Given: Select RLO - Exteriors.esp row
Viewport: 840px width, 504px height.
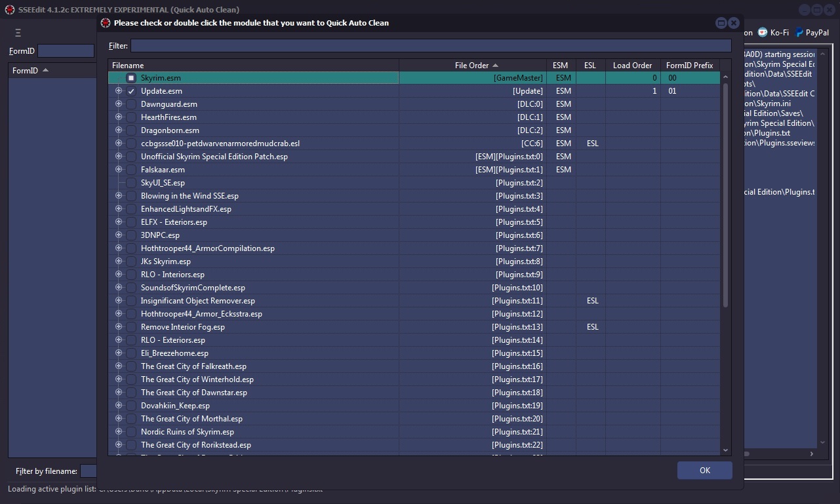Looking at the screenshot, I should point(414,340).
